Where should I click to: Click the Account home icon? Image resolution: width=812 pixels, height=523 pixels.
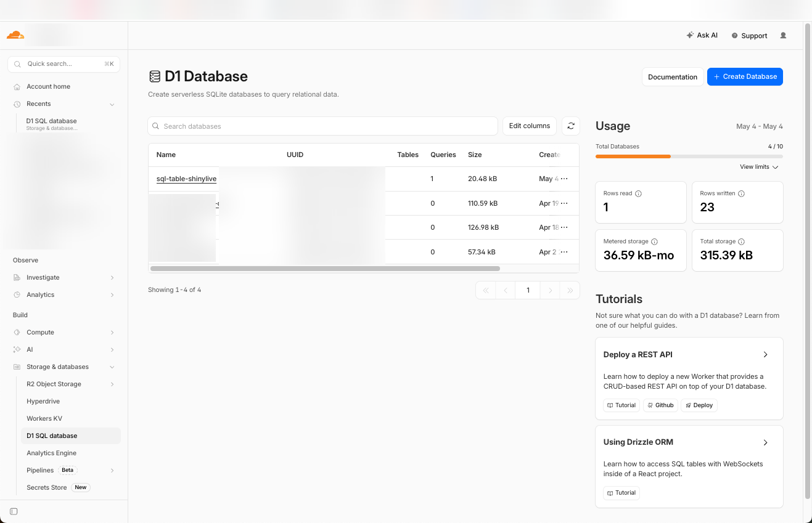click(17, 87)
